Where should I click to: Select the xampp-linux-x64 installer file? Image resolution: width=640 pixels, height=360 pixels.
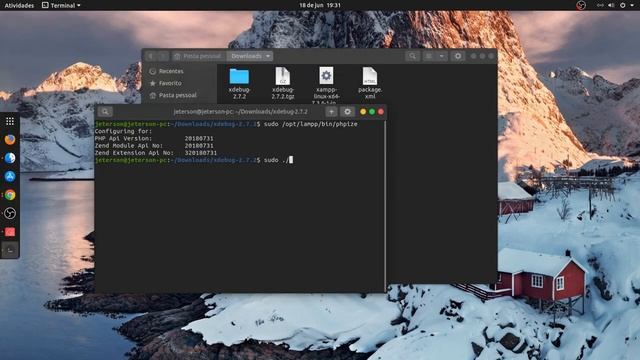[x=326, y=85]
